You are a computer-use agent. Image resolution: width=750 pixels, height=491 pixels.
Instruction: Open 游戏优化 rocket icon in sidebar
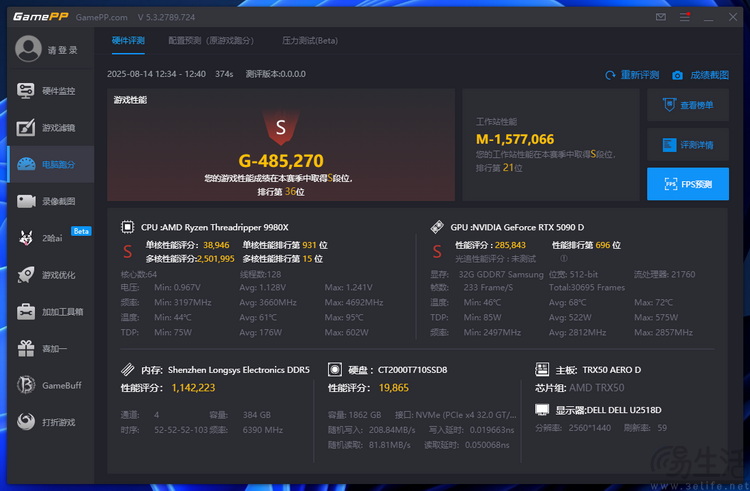(x=26, y=275)
